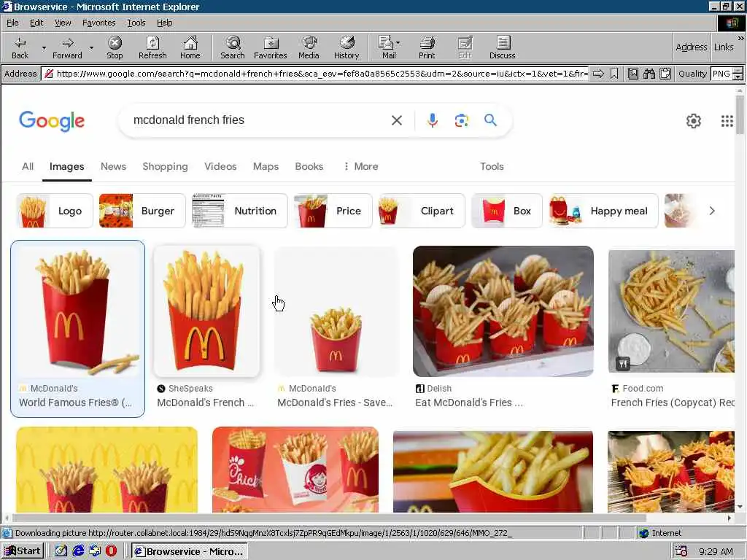
Task: Search by image with Google Lens
Action: 461,120
